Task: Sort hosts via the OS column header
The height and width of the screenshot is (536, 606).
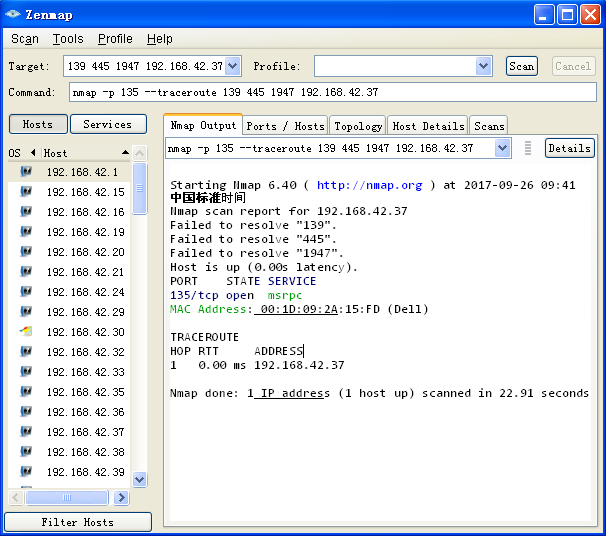Action: pyautogui.click(x=14, y=153)
